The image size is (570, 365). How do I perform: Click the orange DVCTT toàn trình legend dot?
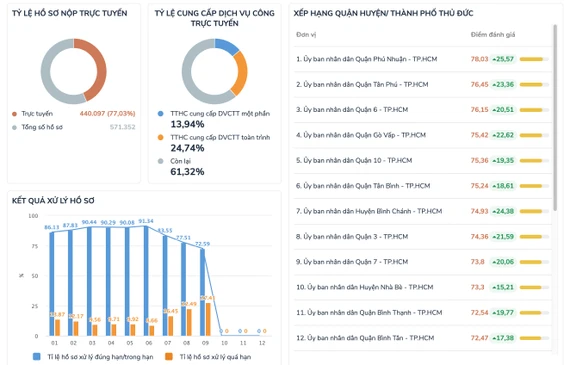(160, 137)
